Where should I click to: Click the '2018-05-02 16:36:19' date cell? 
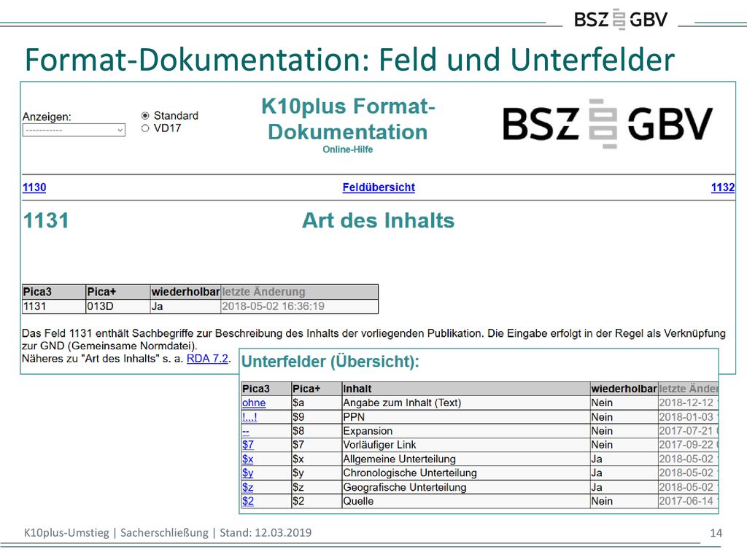pos(300,306)
